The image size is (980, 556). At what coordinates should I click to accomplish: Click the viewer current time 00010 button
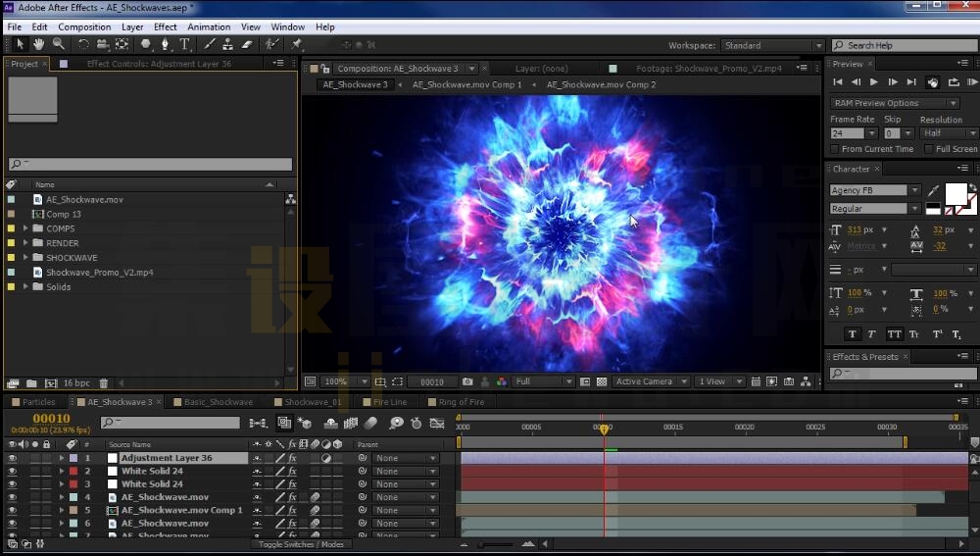point(432,381)
